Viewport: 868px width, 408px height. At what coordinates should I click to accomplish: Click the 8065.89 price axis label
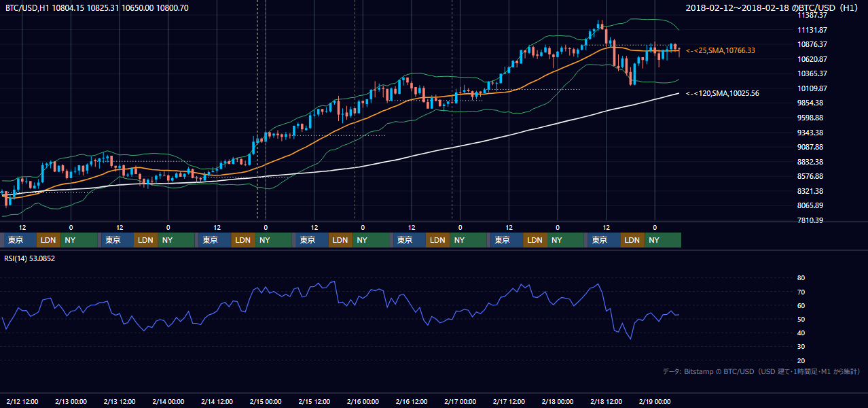(x=810, y=205)
